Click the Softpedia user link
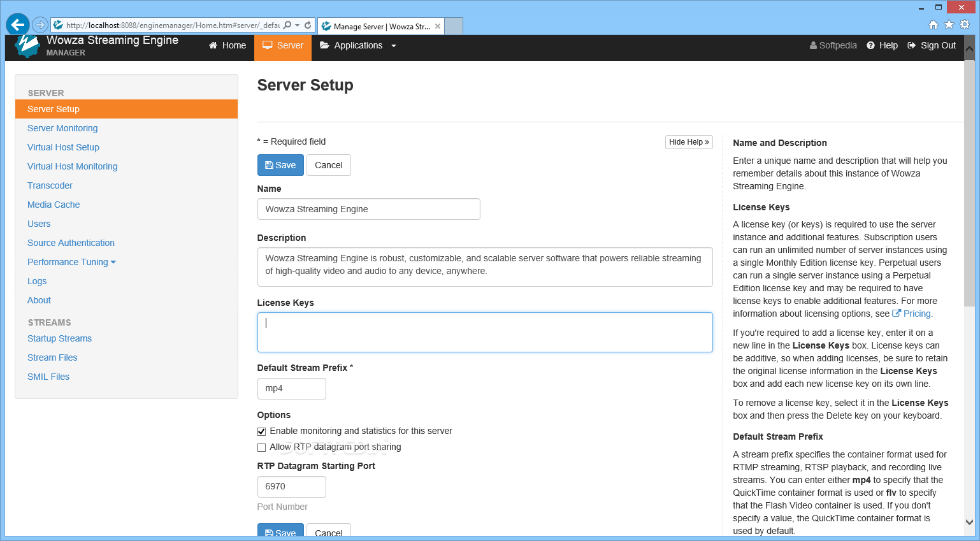980x541 pixels. click(x=833, y=45)
